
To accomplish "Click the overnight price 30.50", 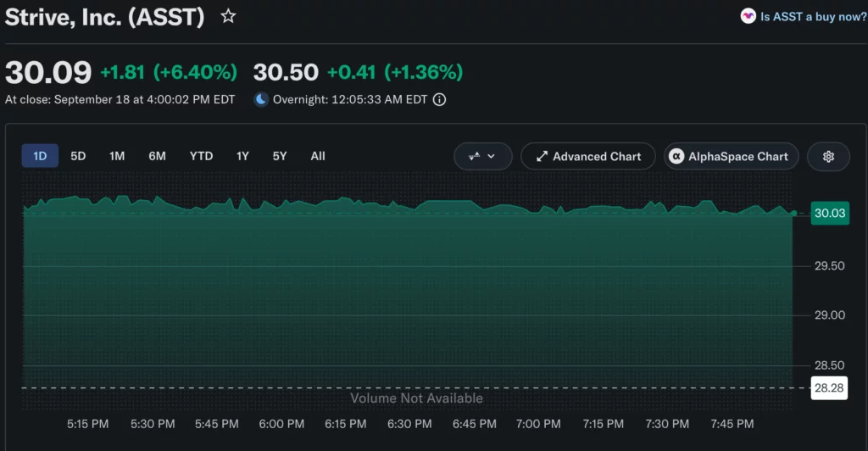I will 286,72.
